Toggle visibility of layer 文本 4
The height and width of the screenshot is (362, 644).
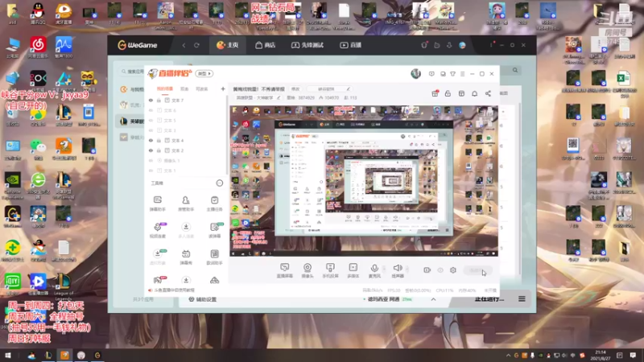(151, 140)
